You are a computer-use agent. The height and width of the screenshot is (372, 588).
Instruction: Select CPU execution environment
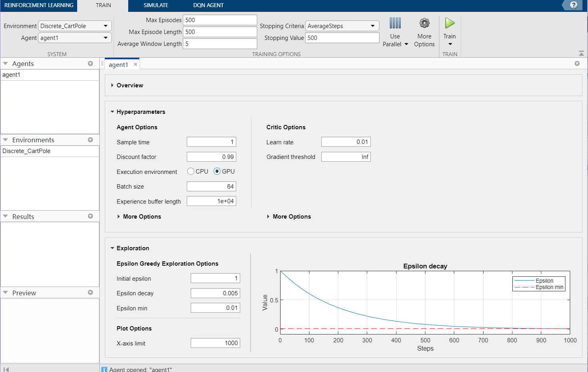[191, 171]
